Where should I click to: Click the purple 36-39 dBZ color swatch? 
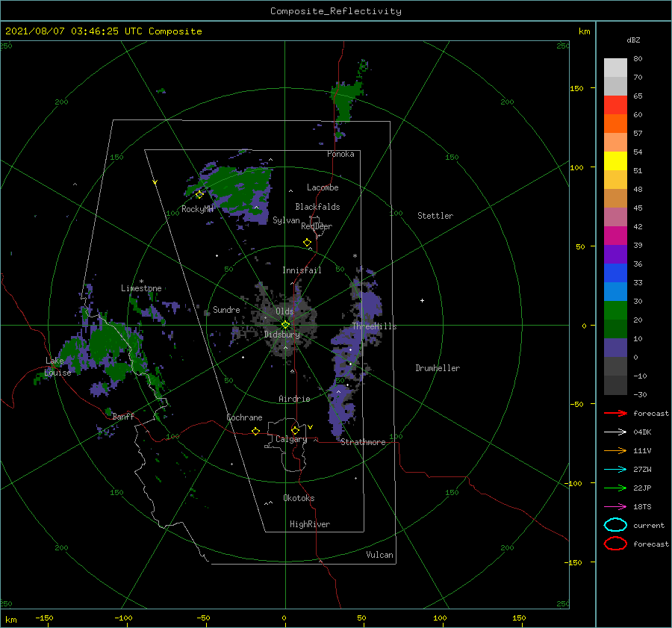click(x=615, y=255)
